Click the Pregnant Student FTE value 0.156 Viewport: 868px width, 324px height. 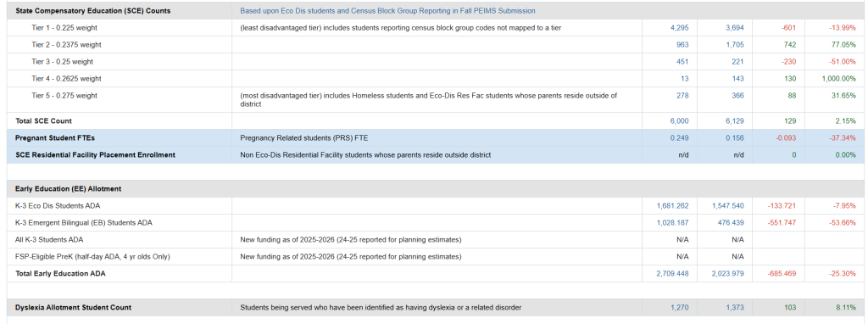[x=735, y=138]
